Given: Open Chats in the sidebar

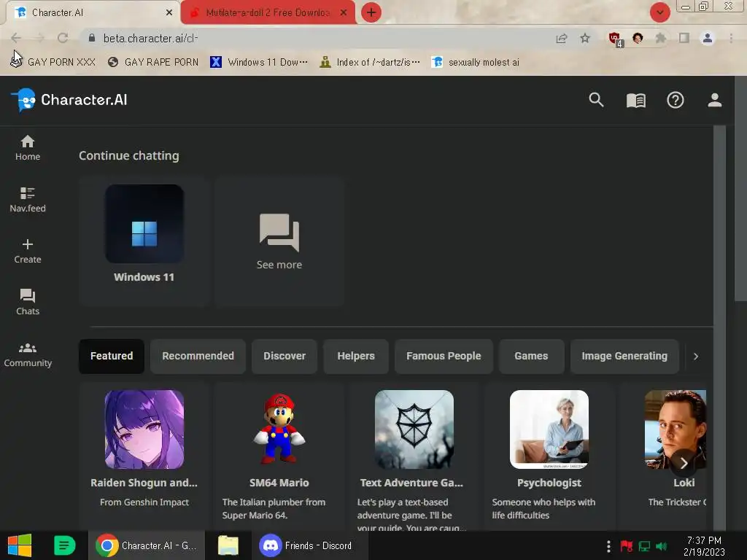Looking at the screenshot, I should 28,303.
